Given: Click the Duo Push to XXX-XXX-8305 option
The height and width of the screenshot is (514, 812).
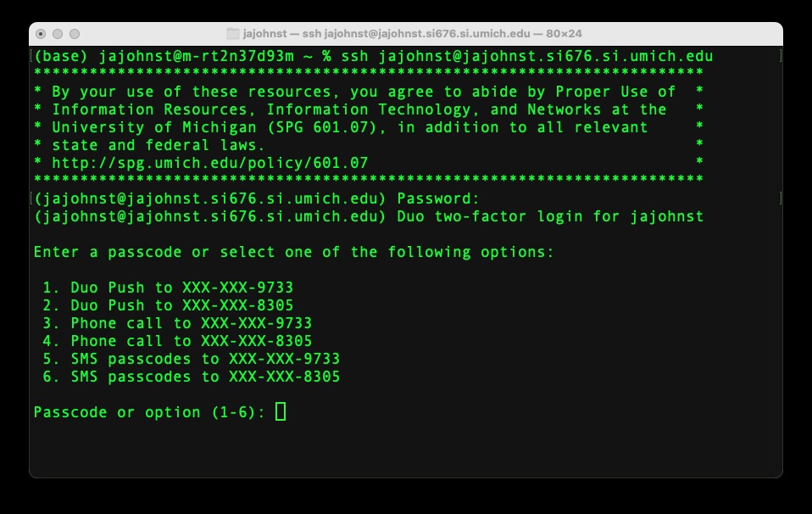Looking at the screenshot, I should (168, 305).
